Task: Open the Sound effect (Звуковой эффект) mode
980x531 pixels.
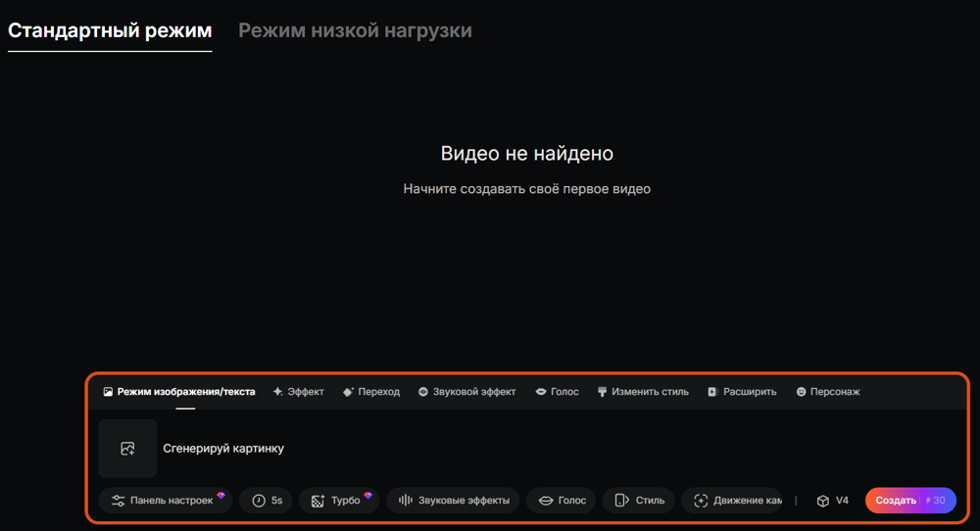Action: 466,392
